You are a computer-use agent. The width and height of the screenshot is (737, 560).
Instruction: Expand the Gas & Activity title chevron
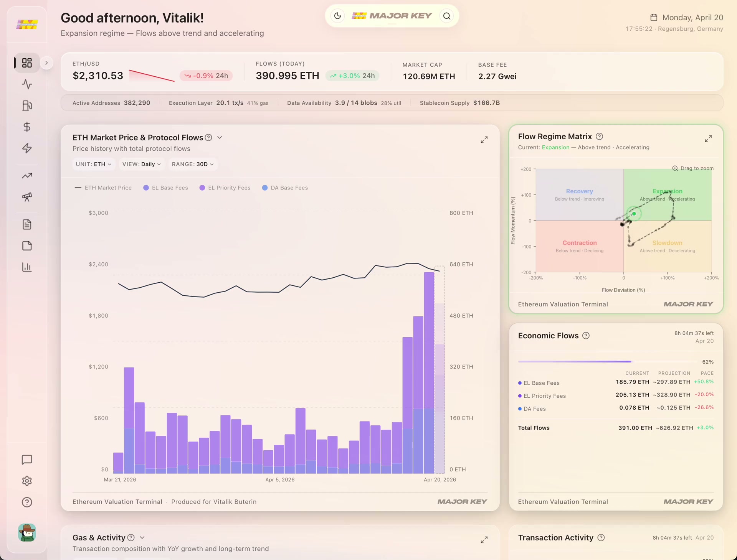point(142,538)
